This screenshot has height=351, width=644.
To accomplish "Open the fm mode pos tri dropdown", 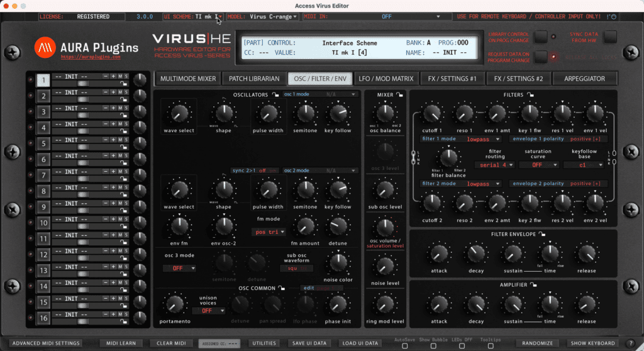I will [x=269, y=232].
